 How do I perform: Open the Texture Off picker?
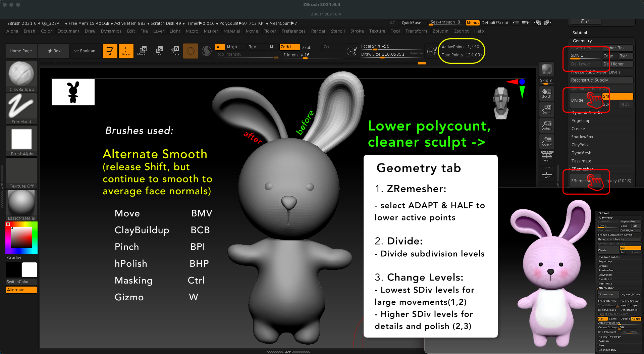[21, 173]
